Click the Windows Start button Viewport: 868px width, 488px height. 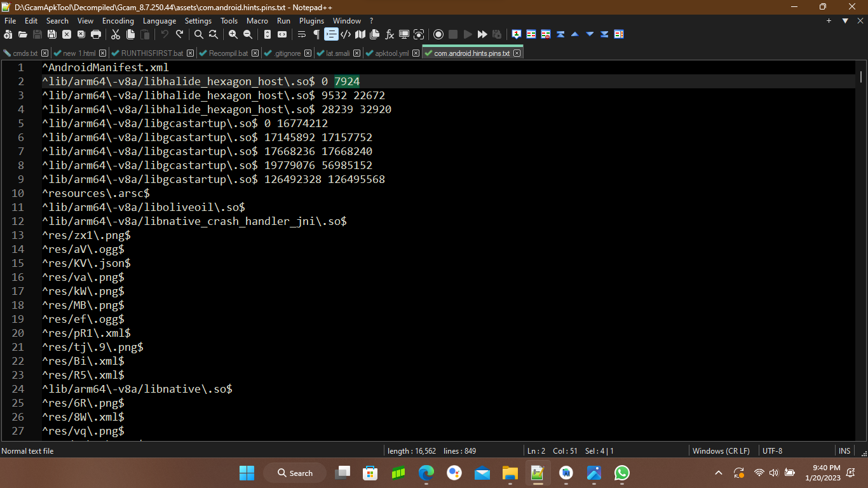(247, 473)
